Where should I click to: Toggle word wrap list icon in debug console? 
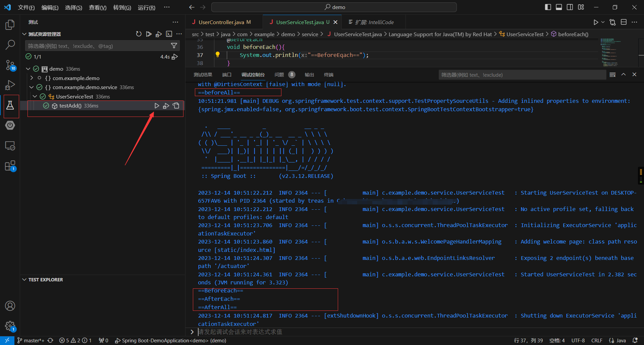612,75
